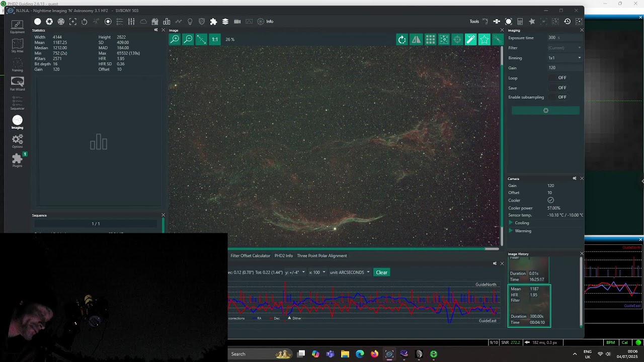Open the calculator tool icon
The width and height of the screenshot is (644, 362).
click(520, 22)
